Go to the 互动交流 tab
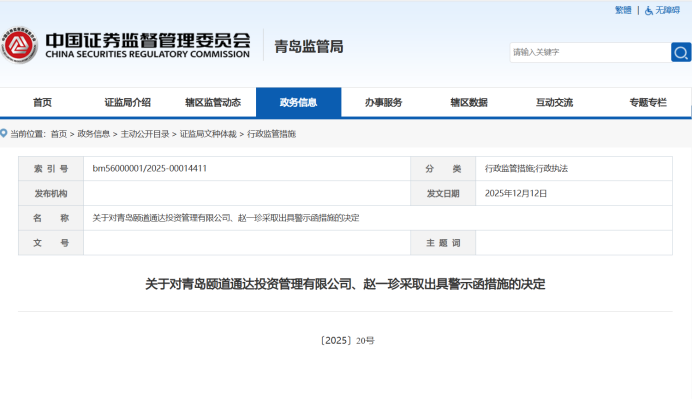This screenshot has width=692, height=400. pyautogui.click(x=554, y=103)
